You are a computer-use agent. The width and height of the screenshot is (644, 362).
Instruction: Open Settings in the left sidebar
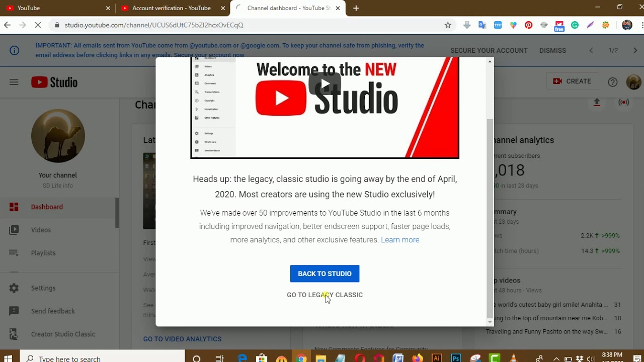[x=58, y=288]
